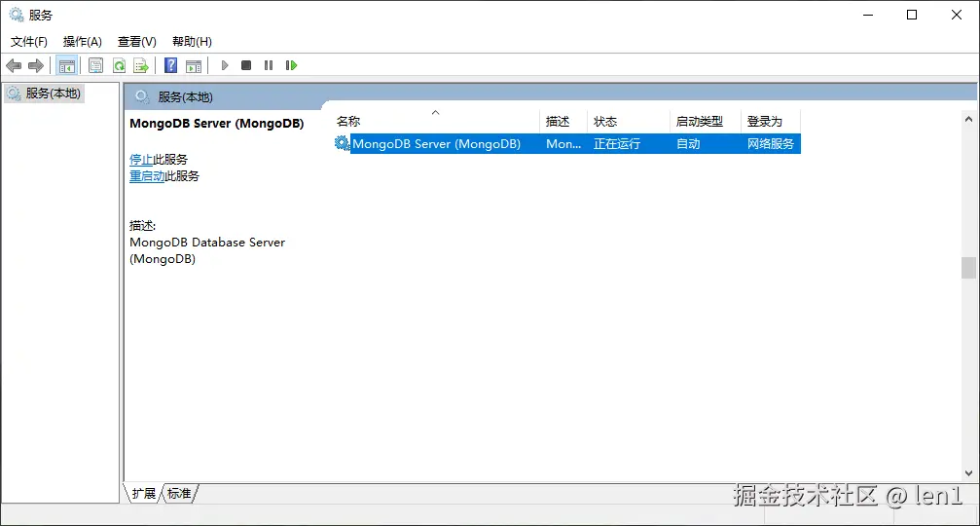Click the Forward arrow toolbar icon
The width and height of the screenshot is (980, 526).
(36, 65)
